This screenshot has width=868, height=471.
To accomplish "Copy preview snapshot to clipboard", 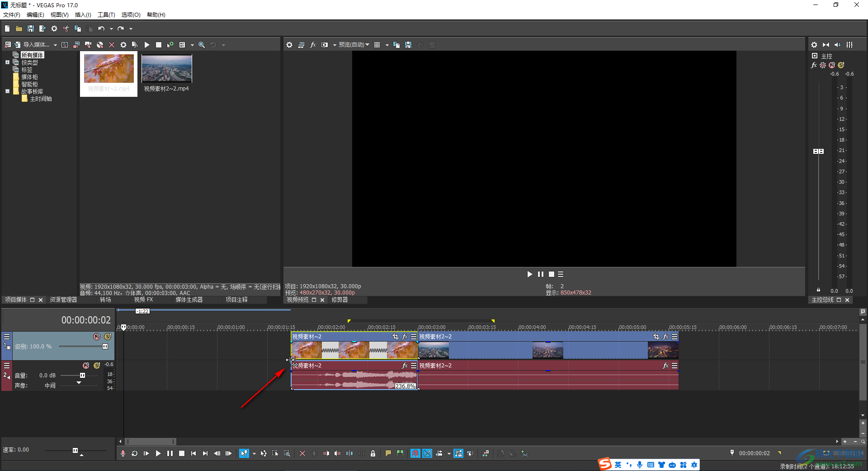I will 396,45.
